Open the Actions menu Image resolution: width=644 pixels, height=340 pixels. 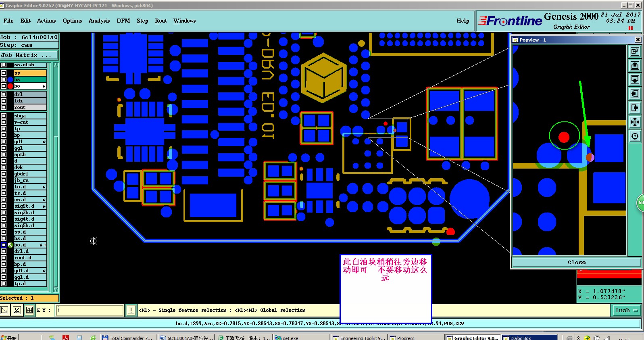coord(46,21)
